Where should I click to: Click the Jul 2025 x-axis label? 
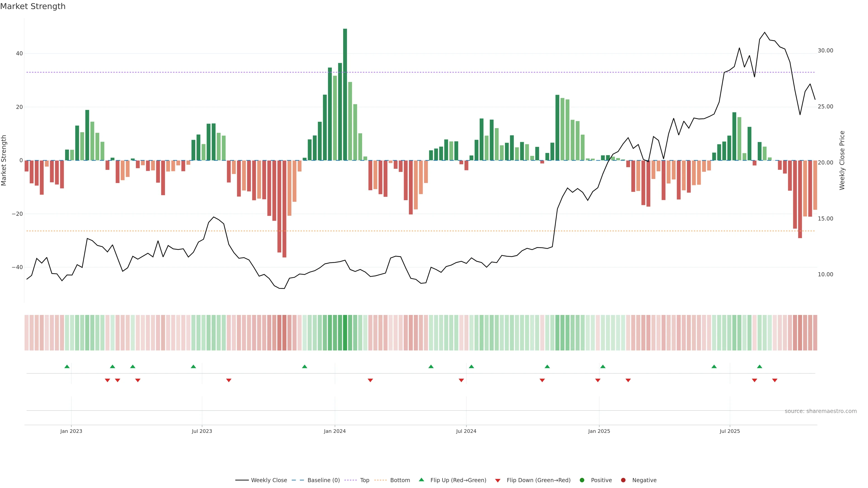coord(729,431)
